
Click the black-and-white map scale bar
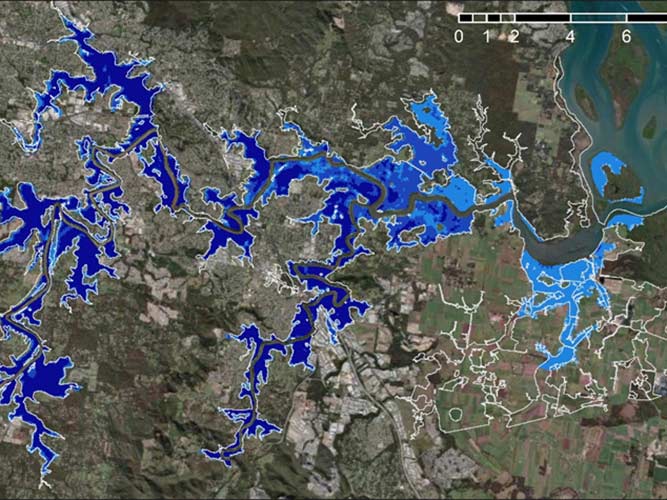click(562, 18)
